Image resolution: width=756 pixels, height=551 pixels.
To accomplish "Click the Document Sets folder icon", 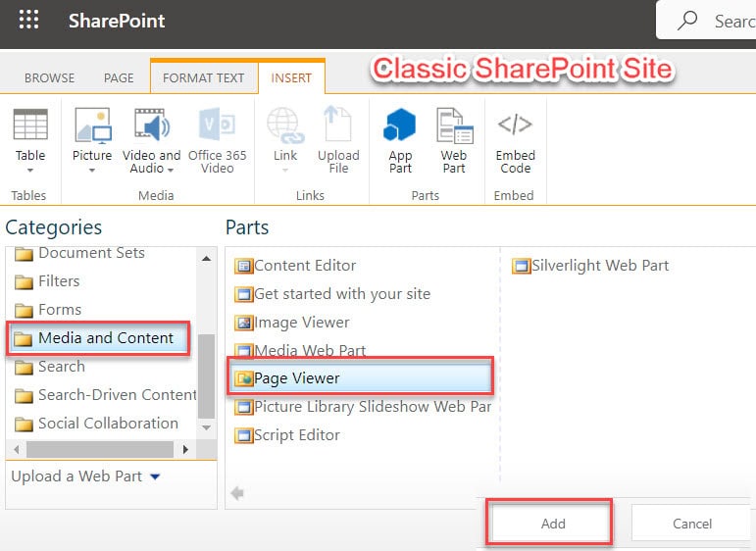I will pyautogui.click(x=24, y=254).
